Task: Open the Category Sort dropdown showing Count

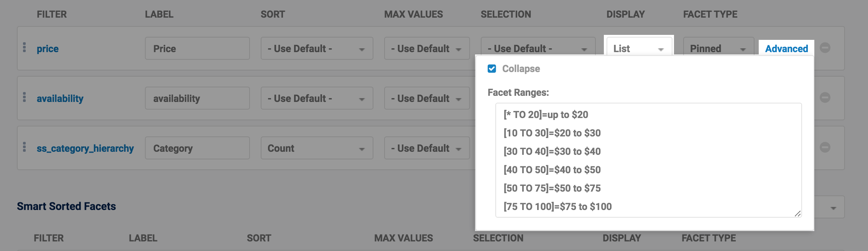Action: point(316,148)
